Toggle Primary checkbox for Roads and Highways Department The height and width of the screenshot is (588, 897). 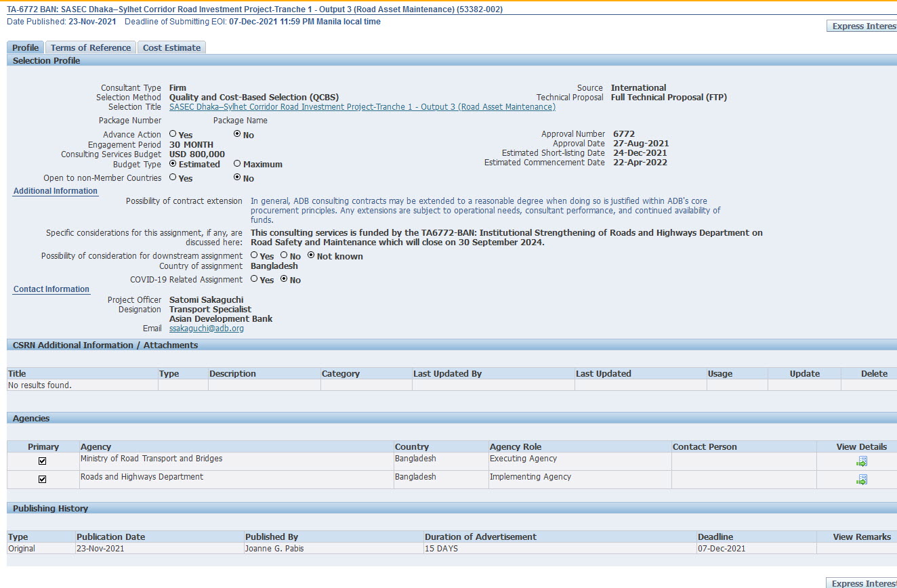click(x=43, y=480)
